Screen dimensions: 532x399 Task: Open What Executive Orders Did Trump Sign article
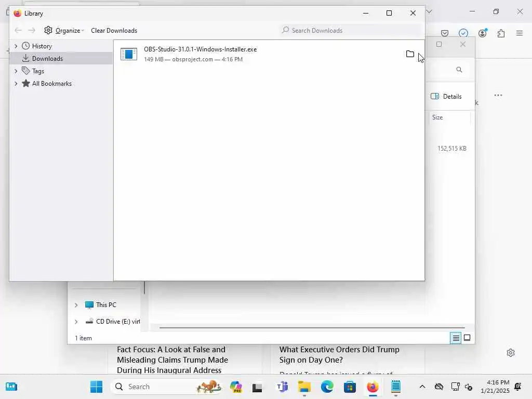click(339, 354)
